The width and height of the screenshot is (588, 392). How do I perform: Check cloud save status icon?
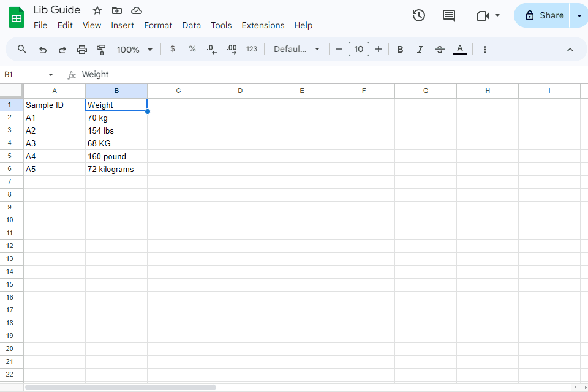tap(137, 10)
